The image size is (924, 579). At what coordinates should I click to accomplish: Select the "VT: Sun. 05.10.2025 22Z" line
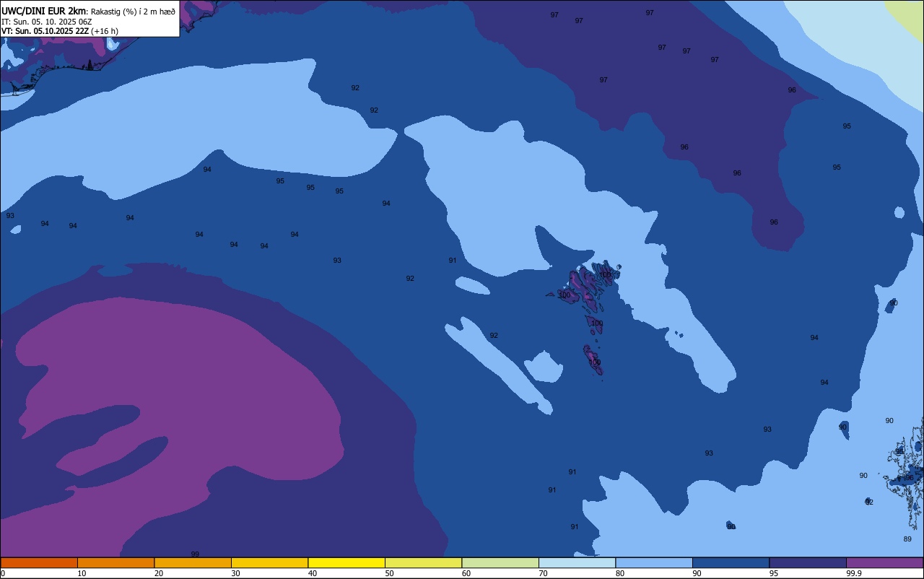coord(45,31)
